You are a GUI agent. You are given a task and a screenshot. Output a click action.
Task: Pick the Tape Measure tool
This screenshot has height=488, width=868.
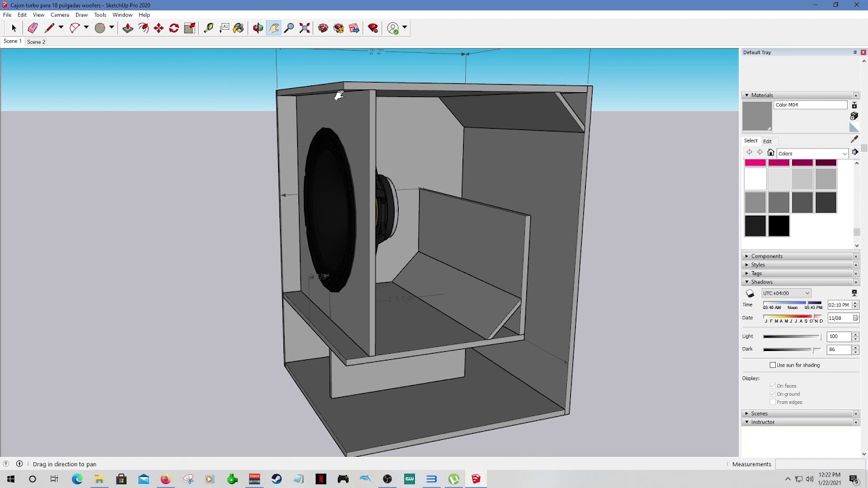208,28
